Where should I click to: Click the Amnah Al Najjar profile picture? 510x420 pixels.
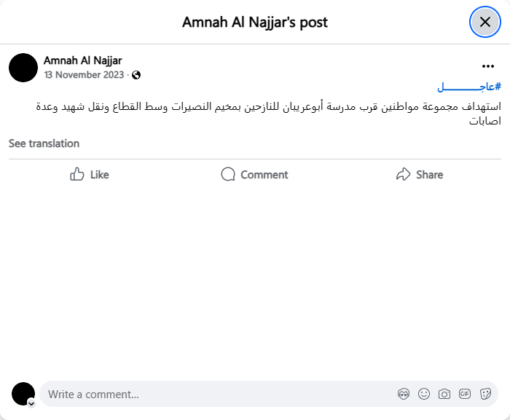(x=23, y=68)
